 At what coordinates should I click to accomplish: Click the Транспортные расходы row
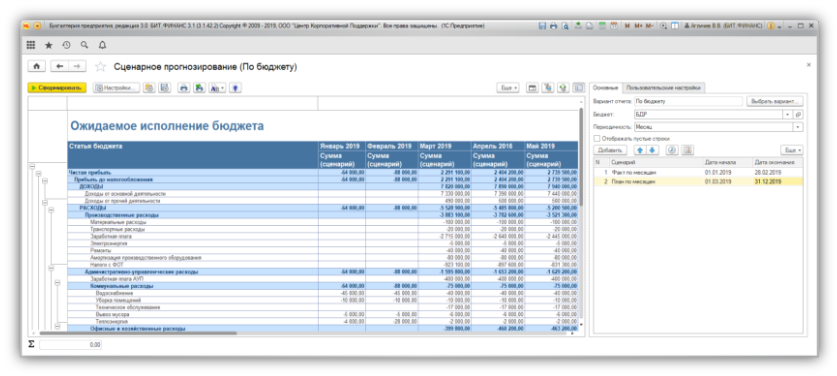tap(322, 229)
